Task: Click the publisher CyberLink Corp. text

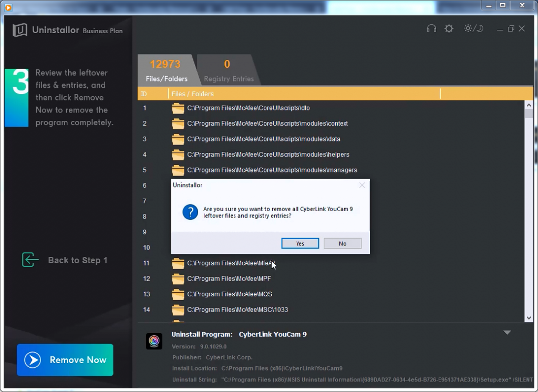Action: (x=229, y=357)
